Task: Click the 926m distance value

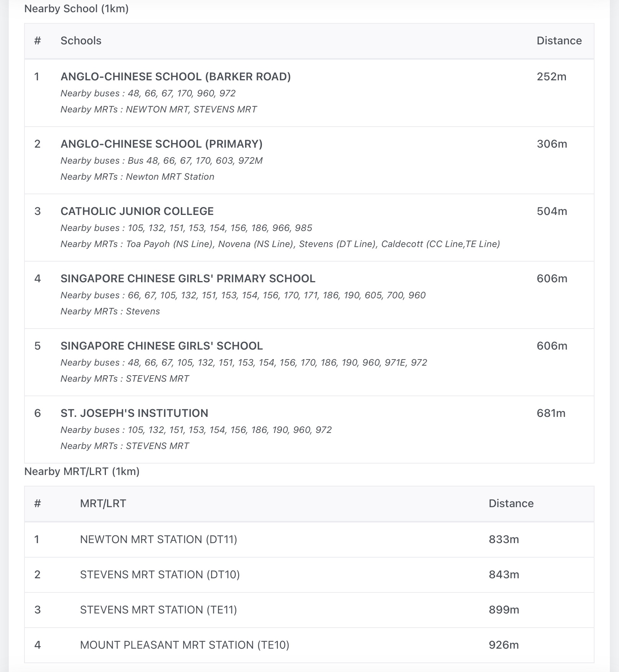Action: [x=504, y=645]
